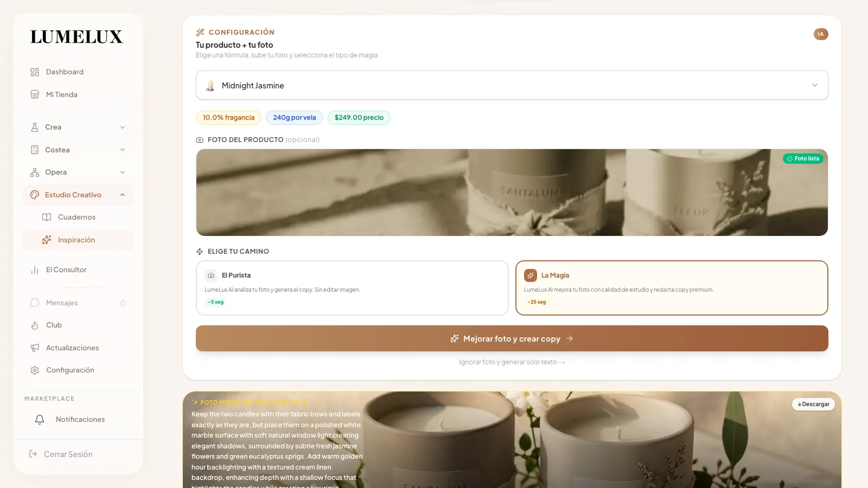The image size is (868, 488).
Task: Click the MARKETPLACE section label
Action: (49, 399)
